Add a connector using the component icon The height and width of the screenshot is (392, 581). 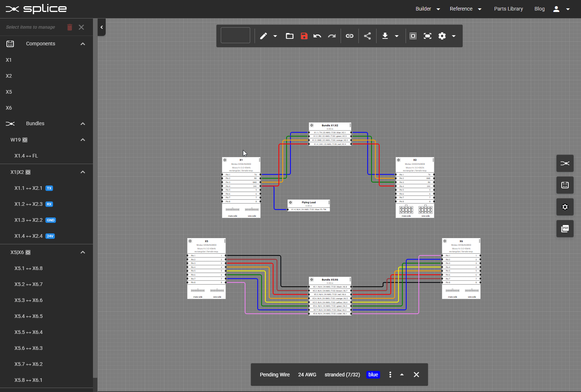pos(565,185)
